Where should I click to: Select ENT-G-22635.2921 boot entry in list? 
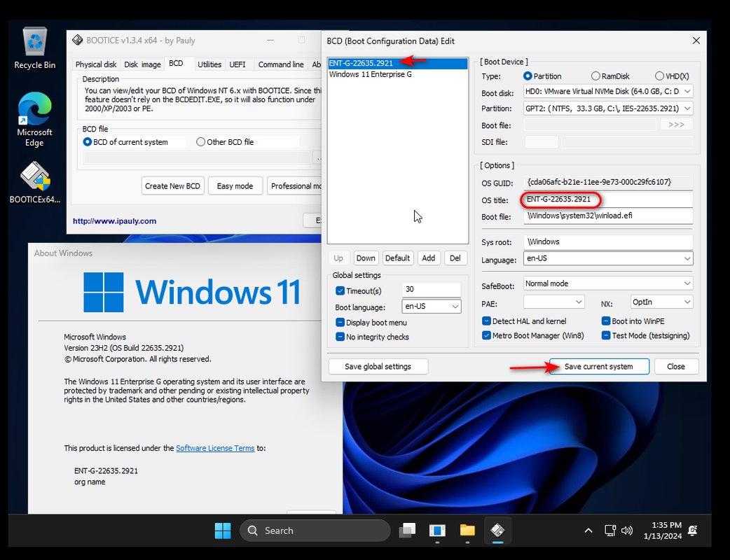(x=398, y=63)
